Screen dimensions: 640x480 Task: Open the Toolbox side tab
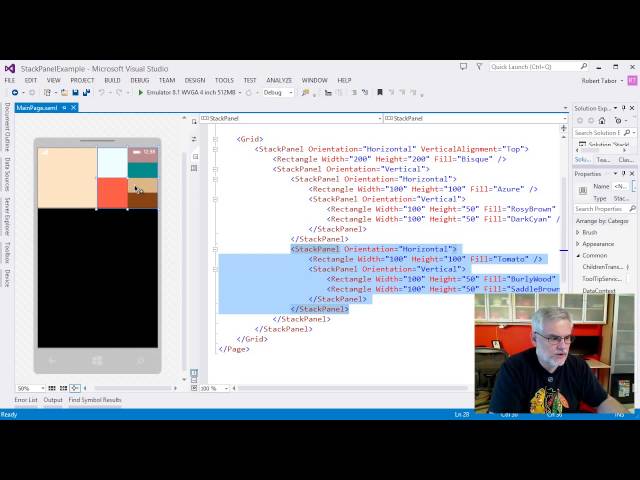7,252
